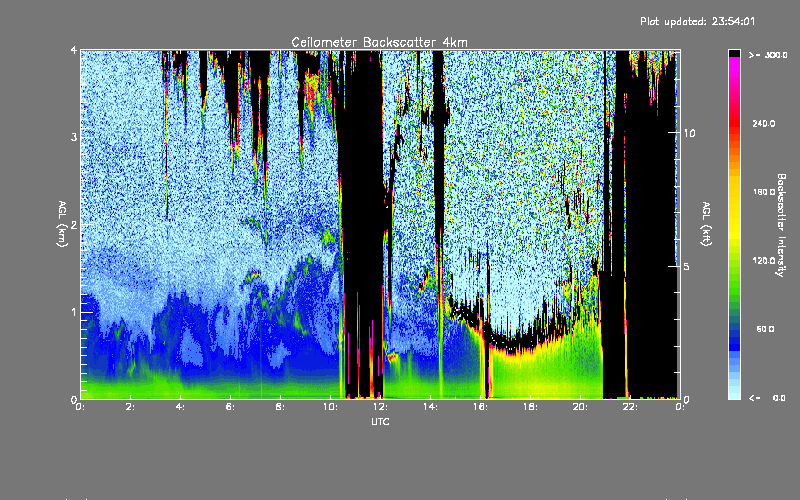Click the 5 kft label on right axis

click(x=687, y=266)
